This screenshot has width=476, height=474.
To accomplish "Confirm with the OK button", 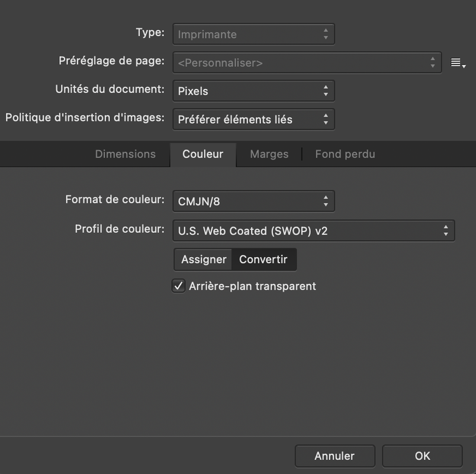I will click(422, 456).
